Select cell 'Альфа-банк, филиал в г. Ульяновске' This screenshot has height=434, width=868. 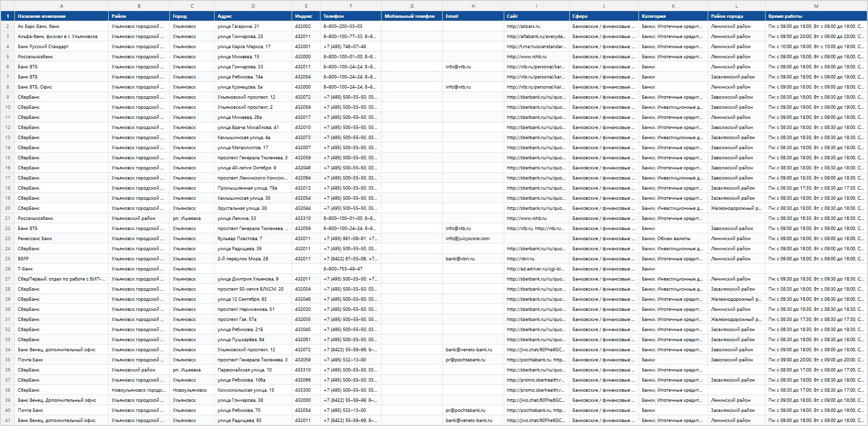(x=62, y=37)
